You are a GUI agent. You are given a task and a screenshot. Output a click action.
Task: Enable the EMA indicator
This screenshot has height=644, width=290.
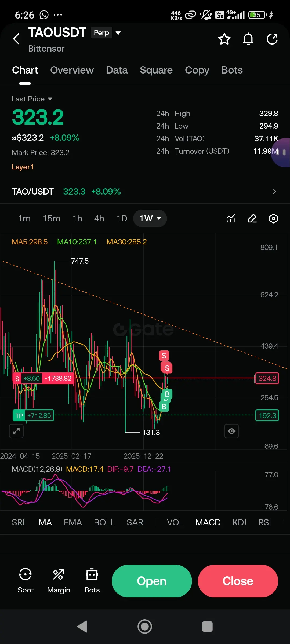73,522
